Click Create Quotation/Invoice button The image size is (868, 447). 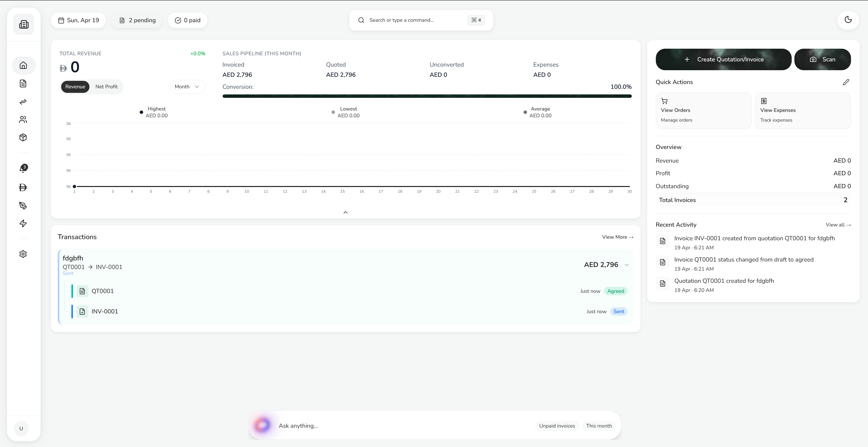(x=723, y=59)
